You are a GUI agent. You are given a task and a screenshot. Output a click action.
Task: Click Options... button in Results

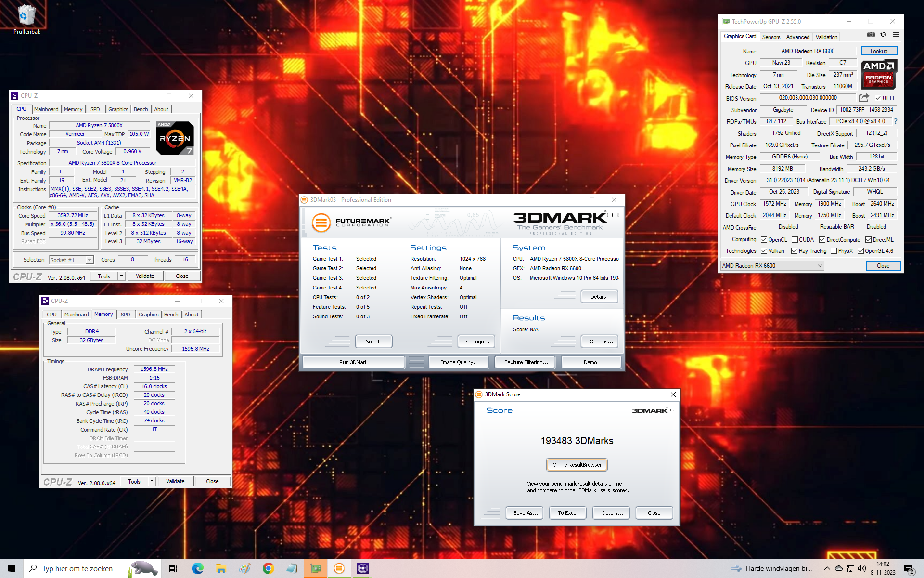pyautogui.click(x=600, y=342)
